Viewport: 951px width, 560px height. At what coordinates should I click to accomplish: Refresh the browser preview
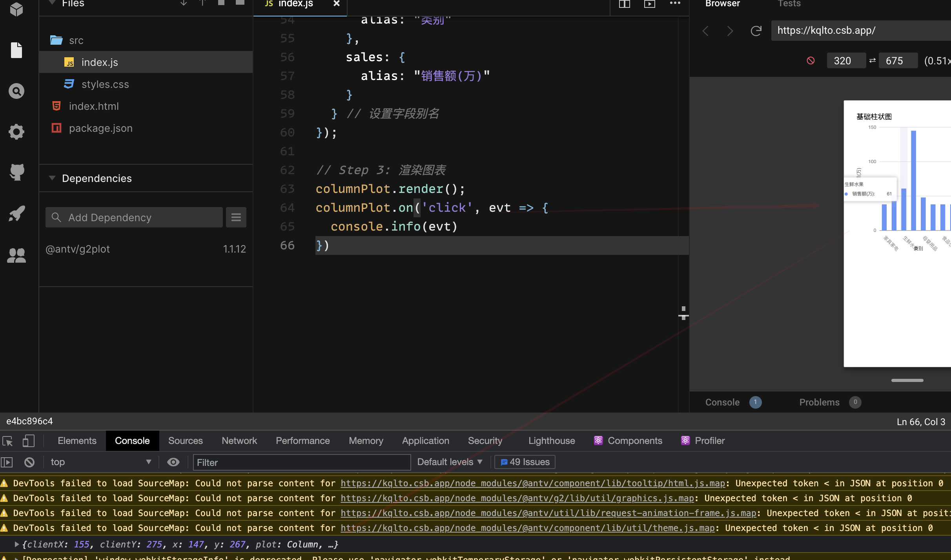(x=756, y=31)
